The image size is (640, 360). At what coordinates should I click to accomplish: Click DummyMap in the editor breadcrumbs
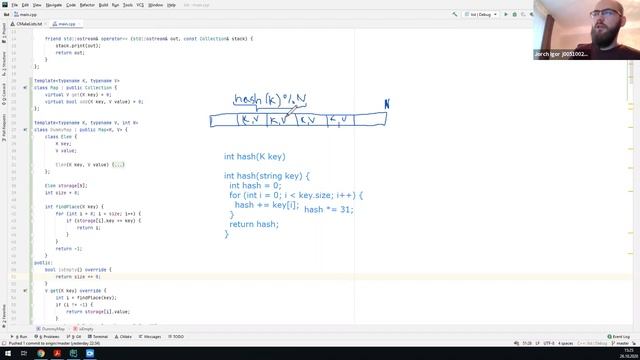click(51, 329)
